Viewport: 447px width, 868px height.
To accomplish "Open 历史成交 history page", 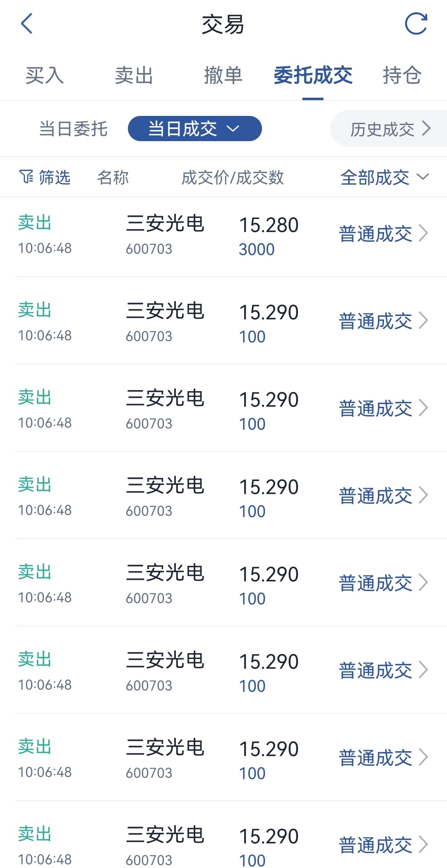I will (382, 129).
